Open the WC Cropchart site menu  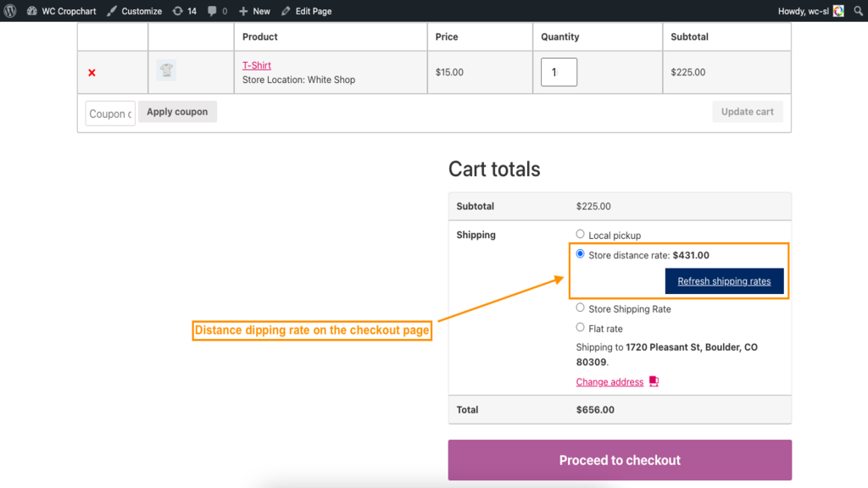point(61,11)
